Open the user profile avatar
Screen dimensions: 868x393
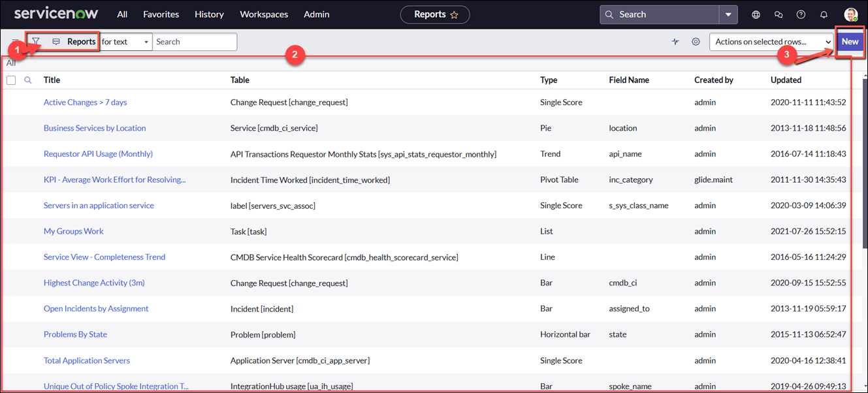pyautogui.click(x=850, y=14)
